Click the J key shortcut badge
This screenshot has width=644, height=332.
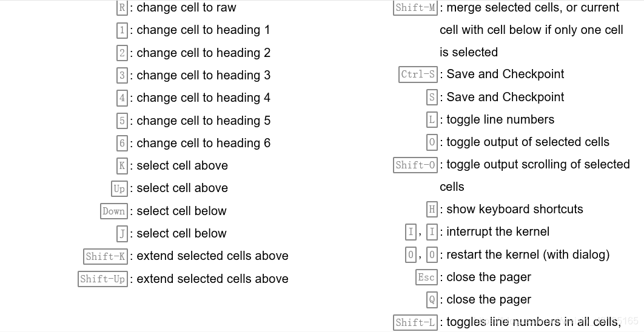point(122,233)
